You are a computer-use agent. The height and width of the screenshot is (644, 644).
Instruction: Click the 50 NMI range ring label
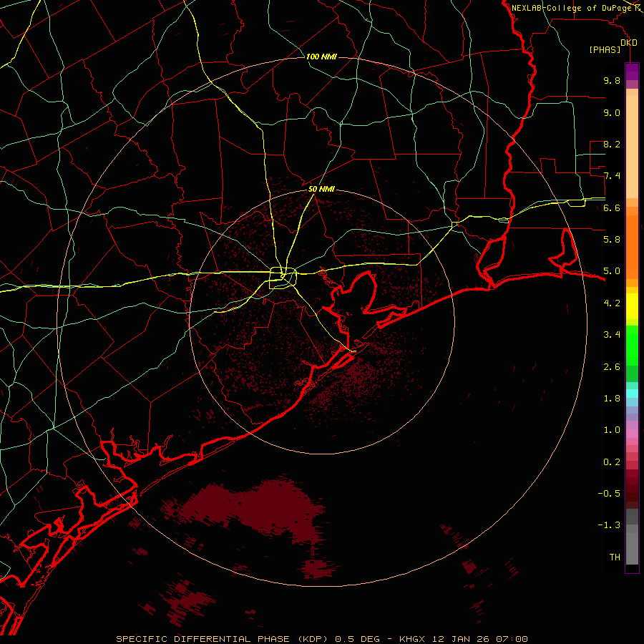point(321,189)
